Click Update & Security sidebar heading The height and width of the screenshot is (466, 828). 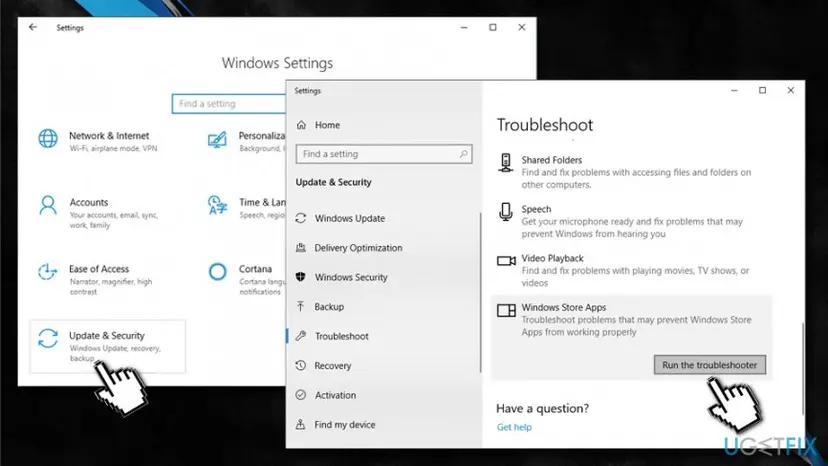coord(333,182)
